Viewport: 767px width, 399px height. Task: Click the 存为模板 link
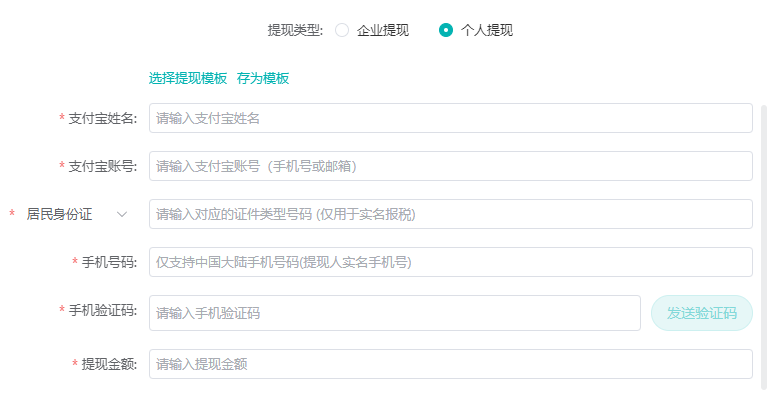tap(263, 78)
